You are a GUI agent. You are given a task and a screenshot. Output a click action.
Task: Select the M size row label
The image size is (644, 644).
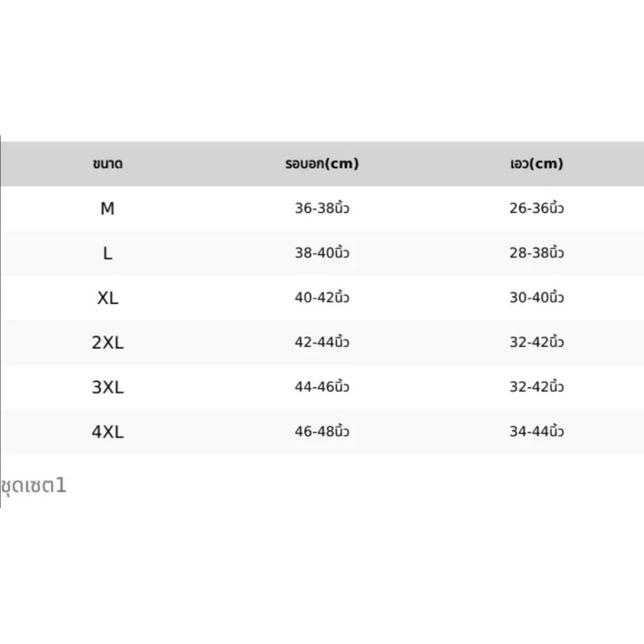coord(108,209)
